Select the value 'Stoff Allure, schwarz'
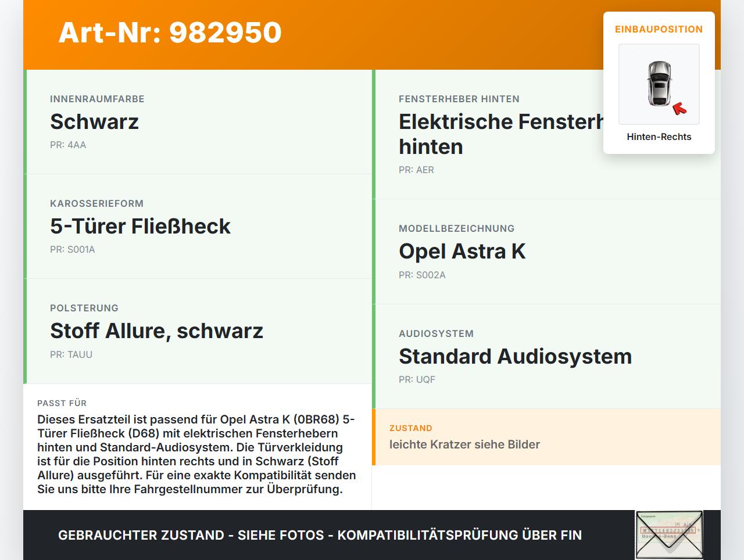The width and height of the screenshot is (744, 560). (156, 331)
